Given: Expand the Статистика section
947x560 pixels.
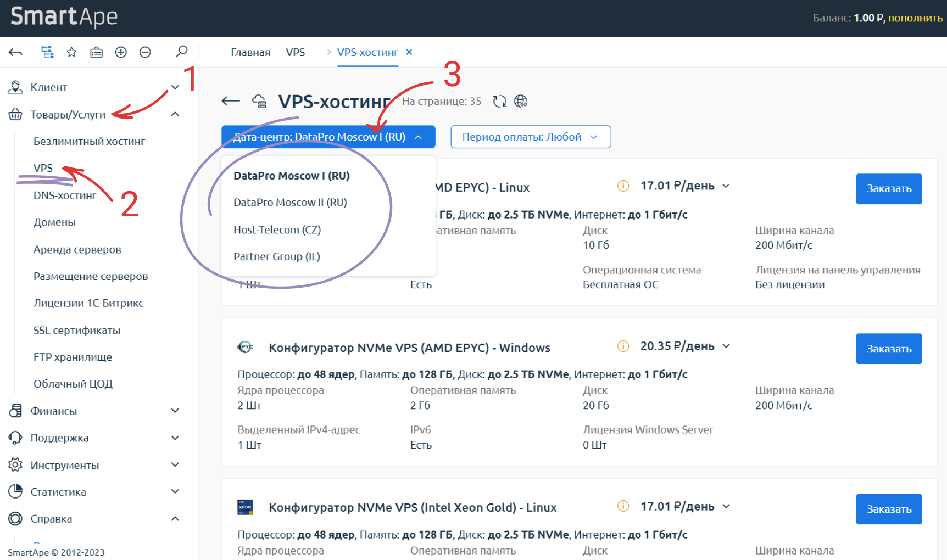Looking at the screenshot, I should click(x=175, y=491).
